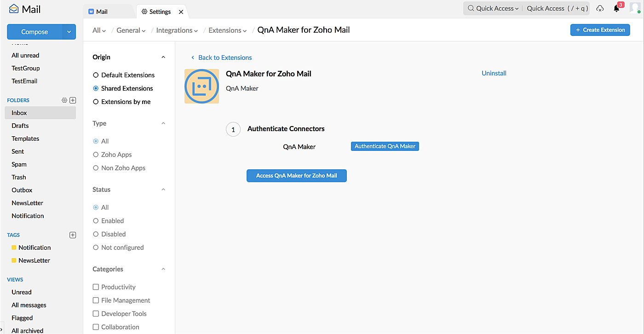Open the folder settings gear icon

click(64, 100)
